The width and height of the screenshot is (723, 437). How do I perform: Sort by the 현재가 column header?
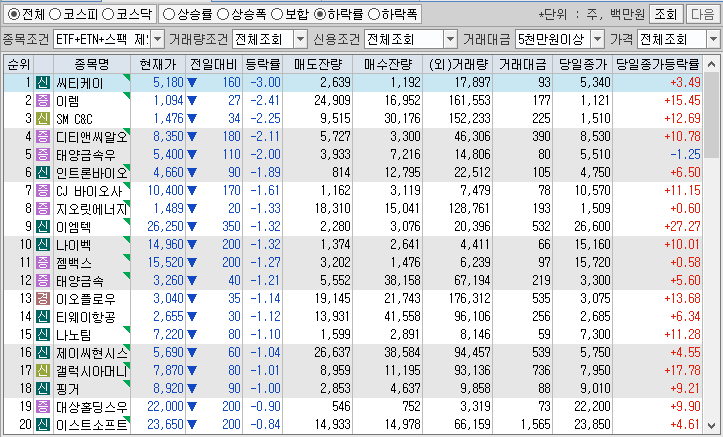click(x=158, y=65)
